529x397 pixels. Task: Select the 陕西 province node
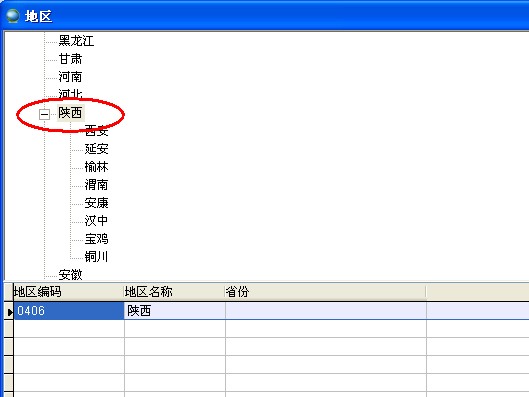click(x=70, y=113)
